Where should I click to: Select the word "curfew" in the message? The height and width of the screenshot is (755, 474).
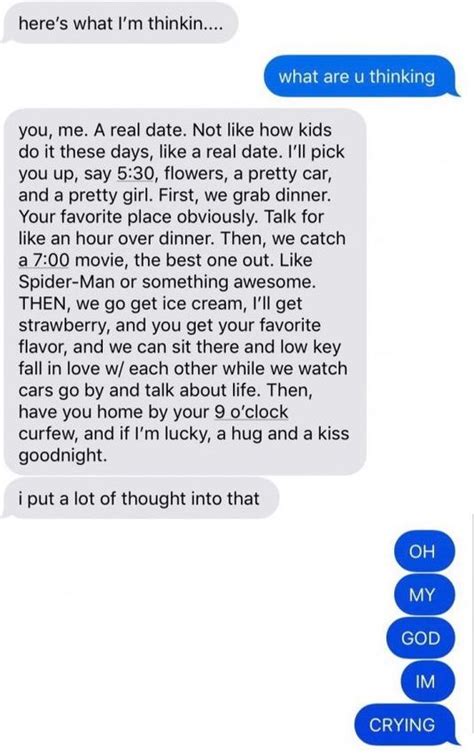(47, 434)
